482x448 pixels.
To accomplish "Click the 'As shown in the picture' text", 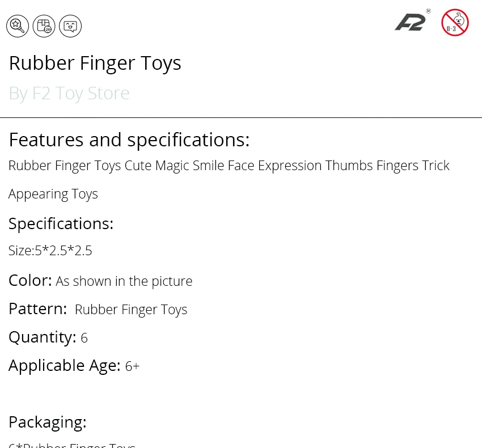I will coord(124,281).
